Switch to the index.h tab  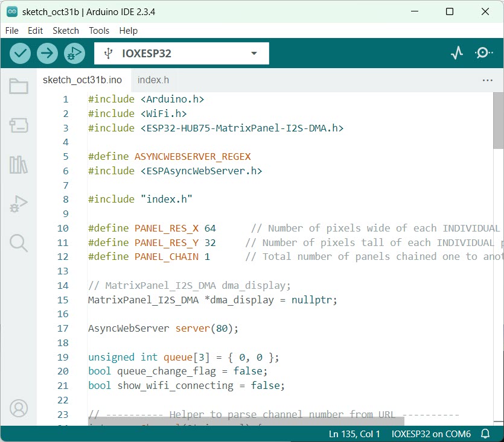pyautogui.click(x=153, y=80)
